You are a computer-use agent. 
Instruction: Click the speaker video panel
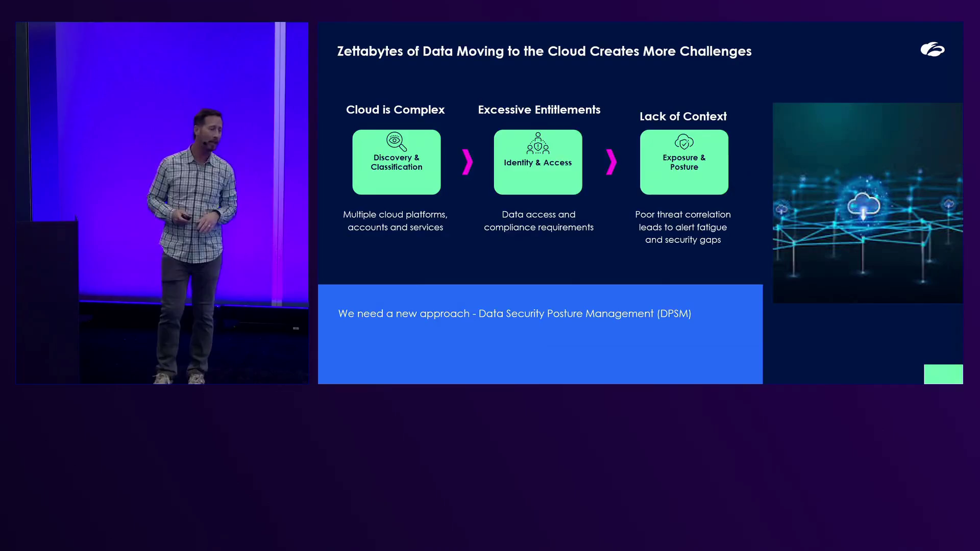coord(162,203)
